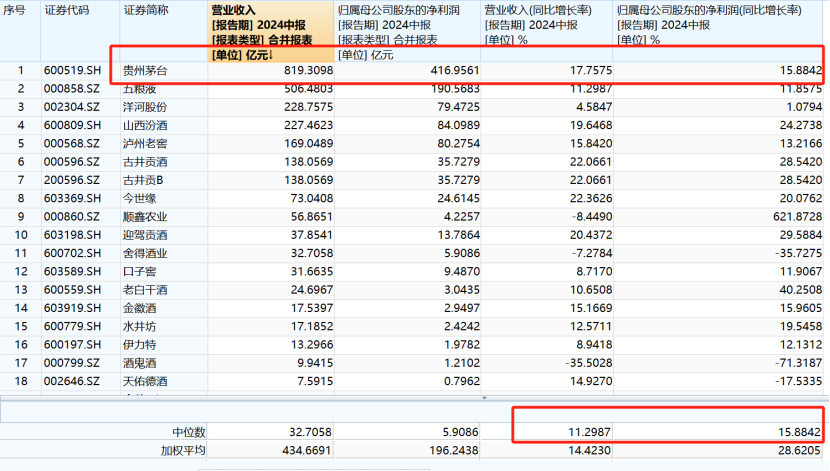830x471 pixels.
Task: Select the 山西汾酒 row name
Action: click(145, 125)
